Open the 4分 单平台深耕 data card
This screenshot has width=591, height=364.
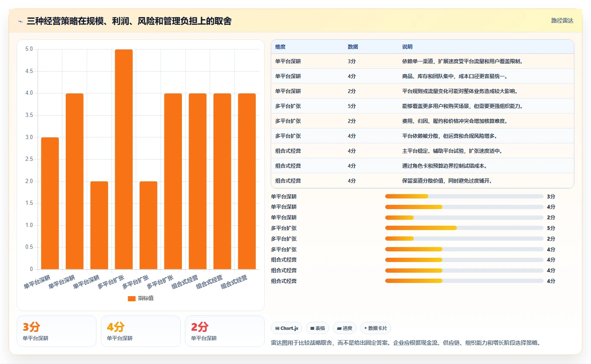[x=140, y=331]
